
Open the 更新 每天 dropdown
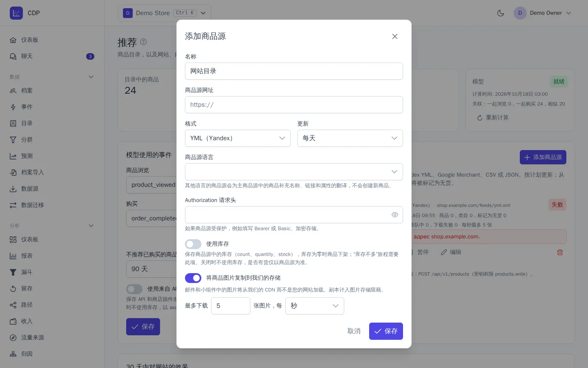click(350, 138)
